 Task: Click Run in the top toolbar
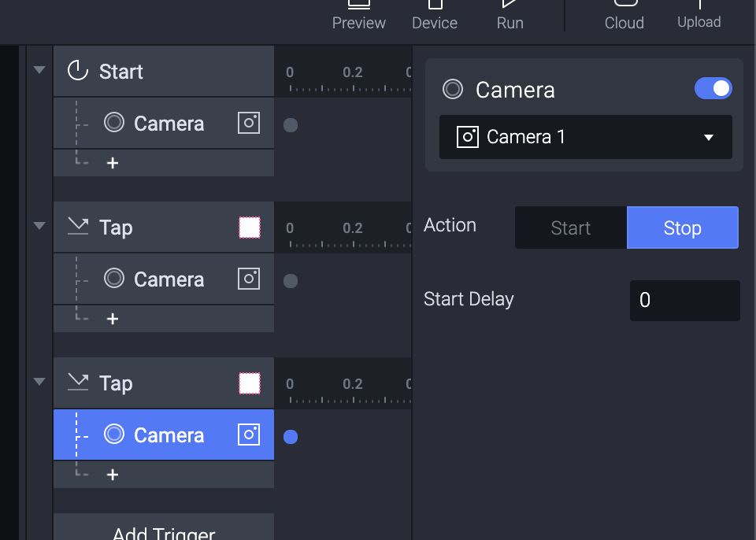(510, 15)
